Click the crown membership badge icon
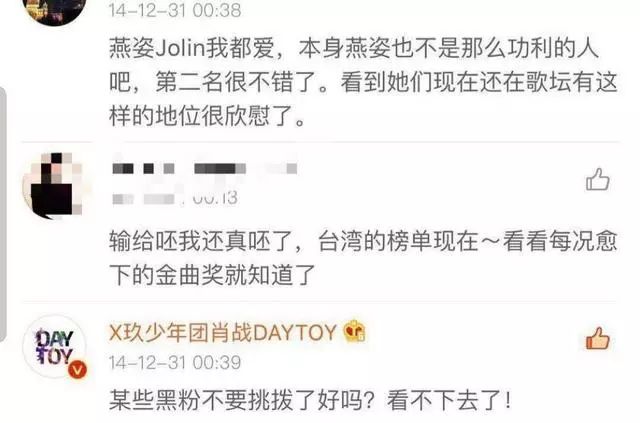Screen dimensions: 640x423 tap(355, 332)
